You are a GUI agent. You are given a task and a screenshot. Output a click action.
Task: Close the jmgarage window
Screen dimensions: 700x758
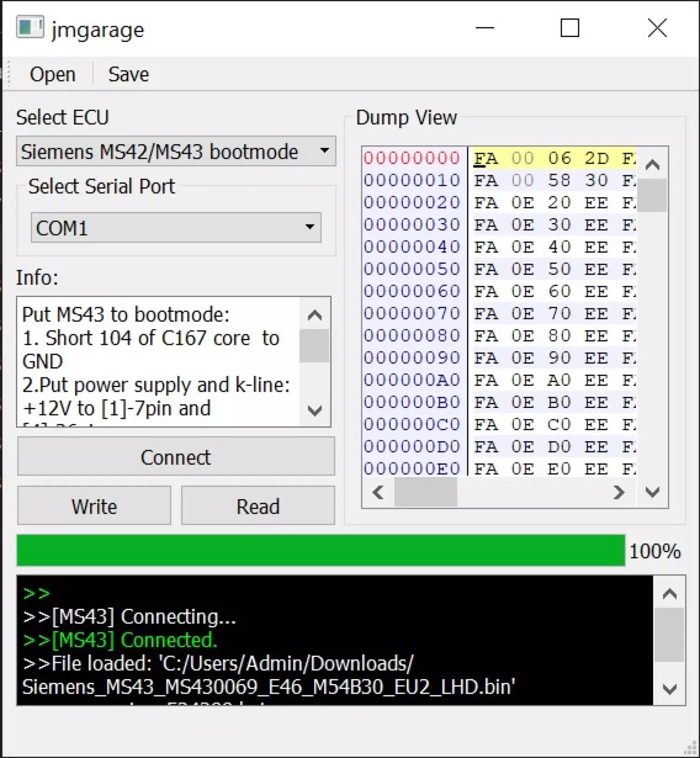[x=657, y=28]
